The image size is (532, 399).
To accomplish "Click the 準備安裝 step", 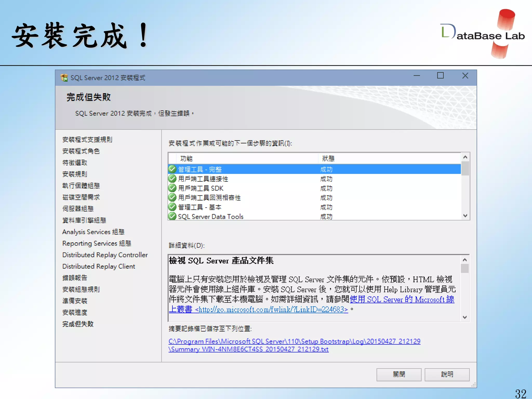I will (x=75, y=301).
